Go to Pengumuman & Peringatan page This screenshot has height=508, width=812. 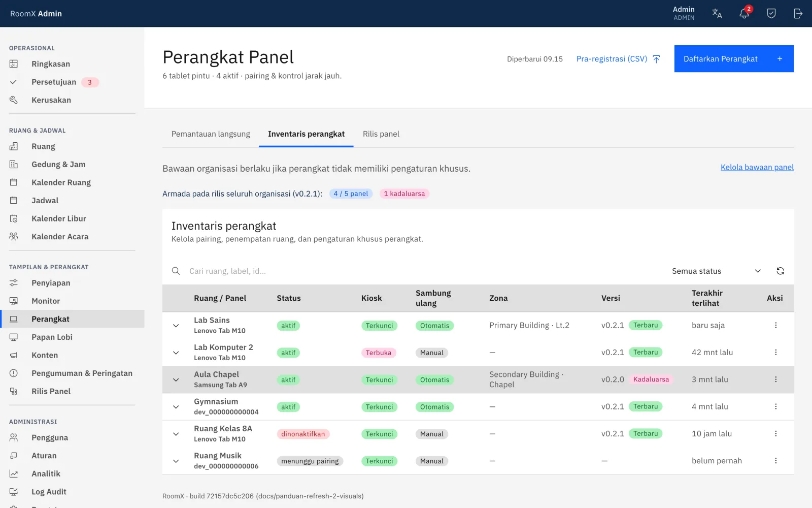(72, 373)
